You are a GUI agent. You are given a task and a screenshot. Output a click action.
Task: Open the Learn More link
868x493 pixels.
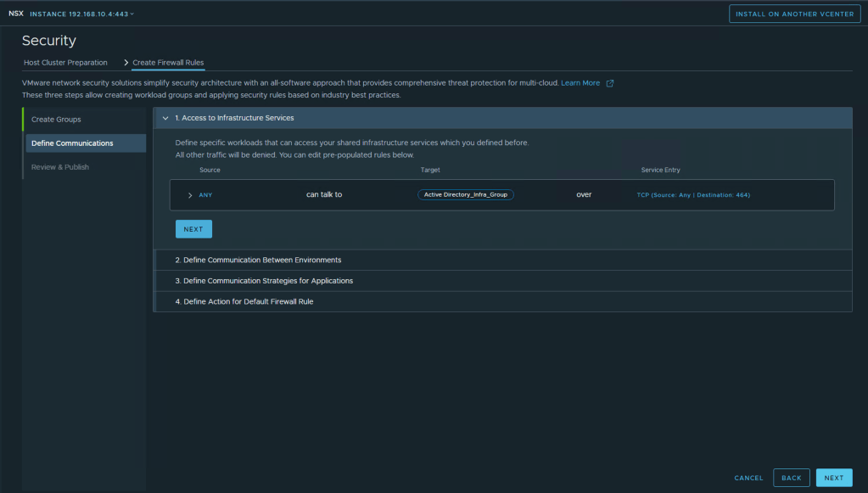coord(580,83)
